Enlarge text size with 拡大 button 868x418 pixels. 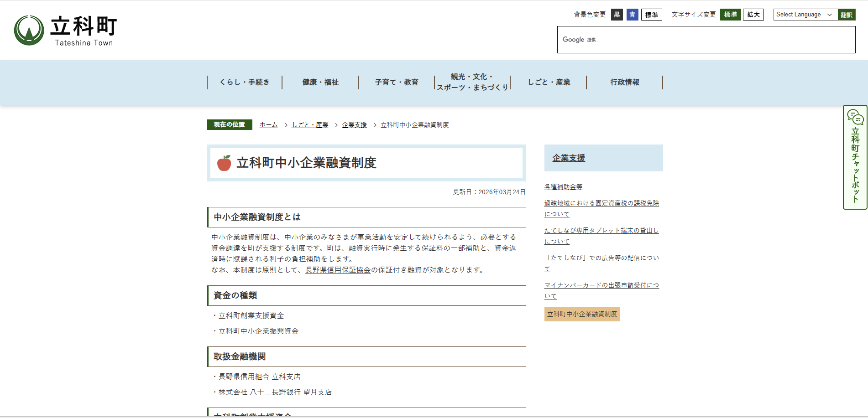753,15
